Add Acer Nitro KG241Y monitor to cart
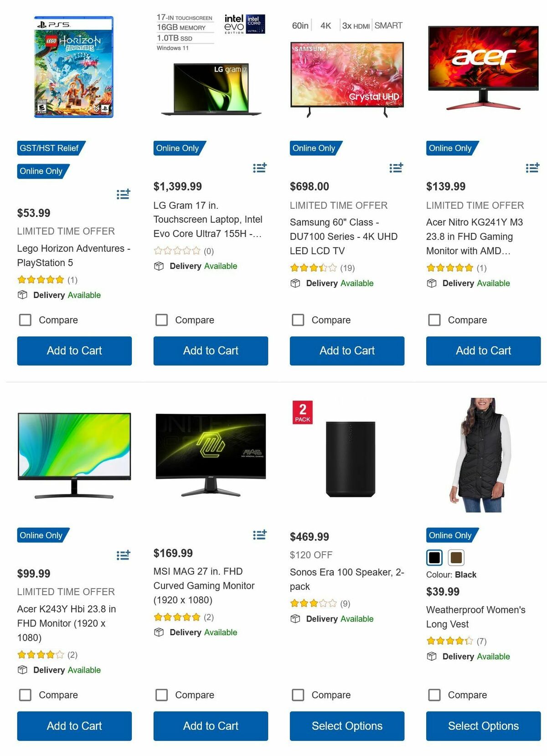 [483, 350]
